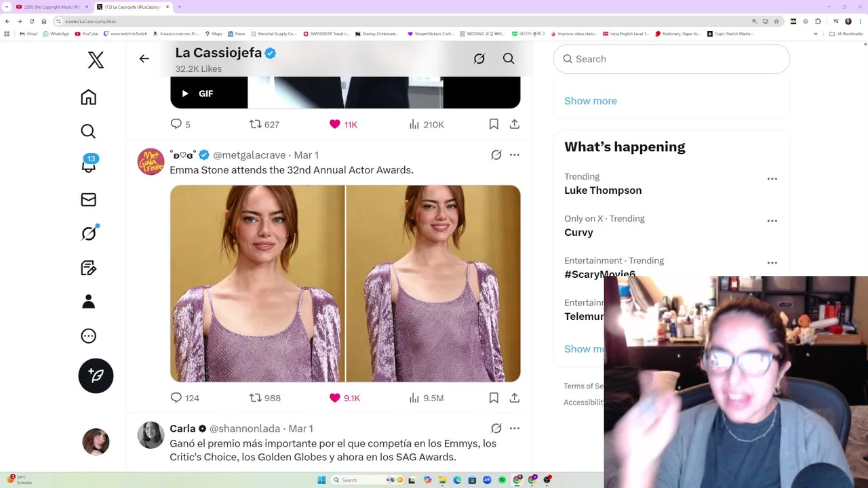Open metgalacrave profile avatar
The image size is (868, 488).
[x=151, y=161]
